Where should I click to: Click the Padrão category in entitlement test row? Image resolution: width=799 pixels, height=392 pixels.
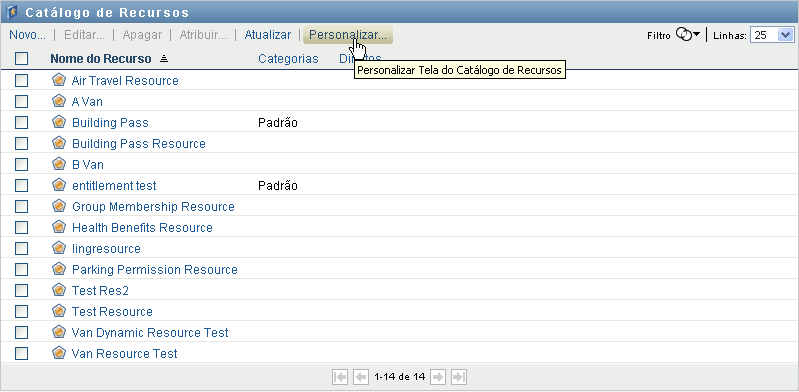pyautogui.click(x=278, y=186)
